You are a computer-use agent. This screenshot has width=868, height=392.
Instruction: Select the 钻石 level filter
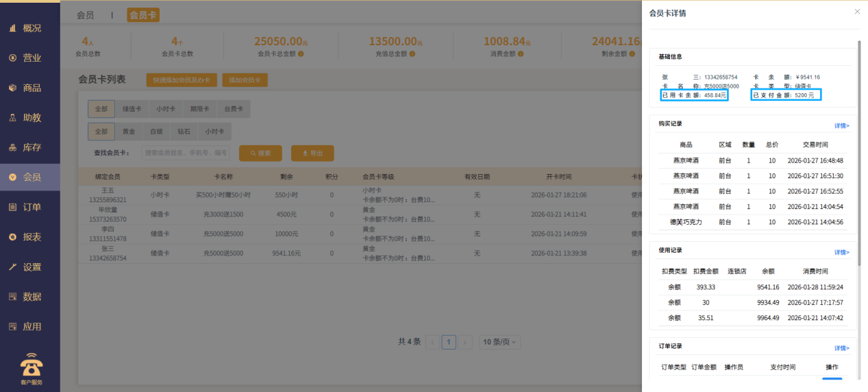pos(184,132)
